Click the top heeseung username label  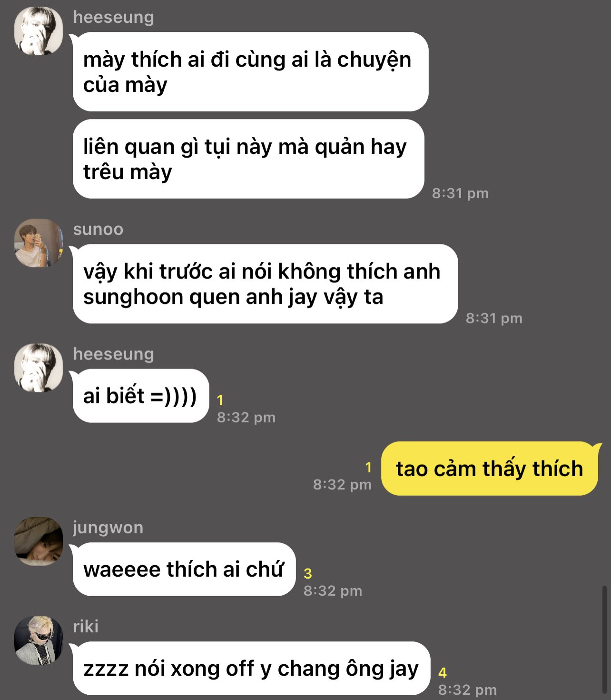113,17
